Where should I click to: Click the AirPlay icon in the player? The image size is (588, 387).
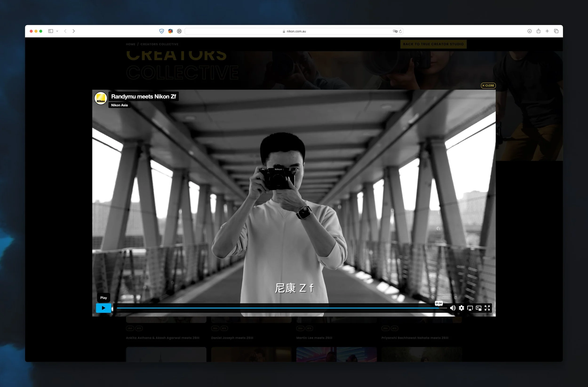tap(470, 308)
